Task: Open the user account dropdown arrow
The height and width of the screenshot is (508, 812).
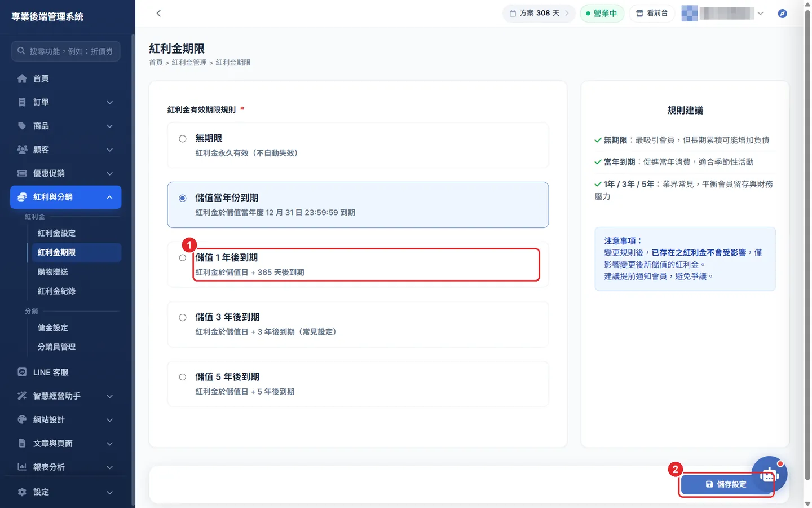Action: click(761, 14)
